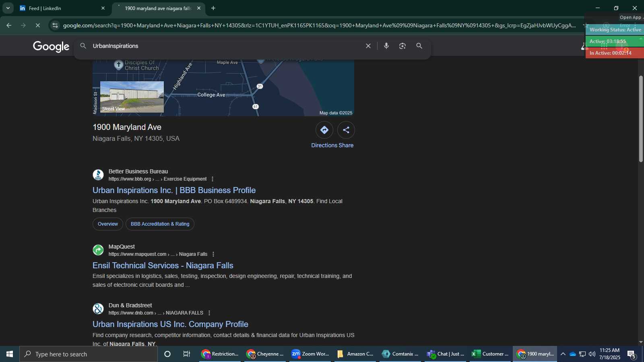Open the Windows Start menu
This screenshot has height=362, width=644.
(10, 354)
